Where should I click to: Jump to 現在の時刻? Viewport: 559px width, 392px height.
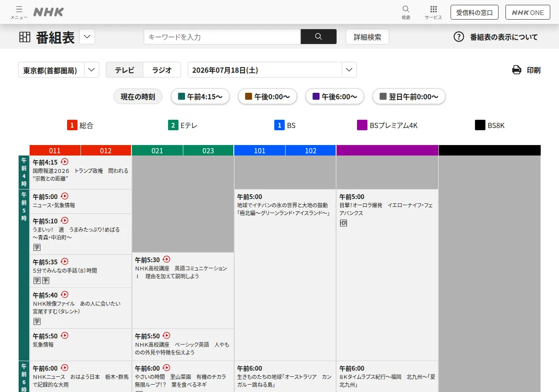pos(138,97)
